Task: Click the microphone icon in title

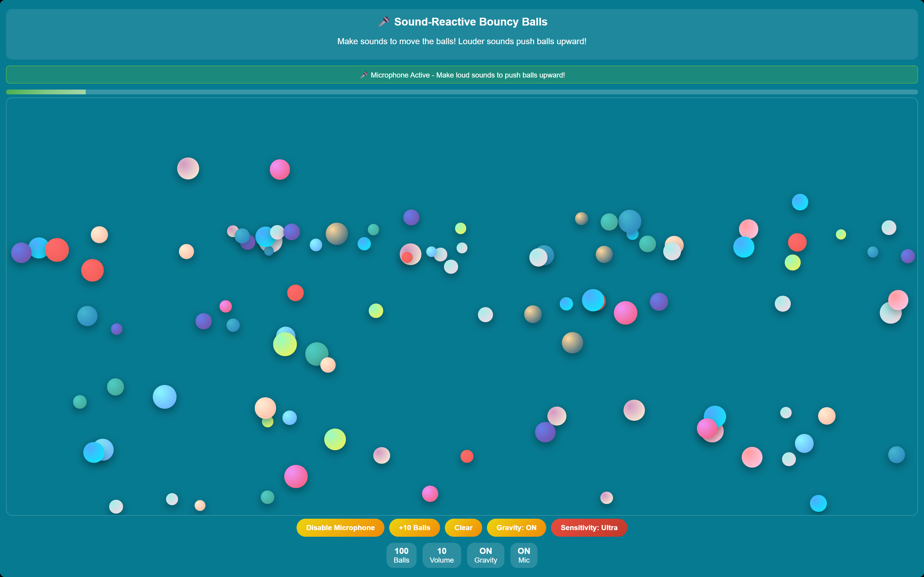Action: pyautogui.click(x=384, y=22)
